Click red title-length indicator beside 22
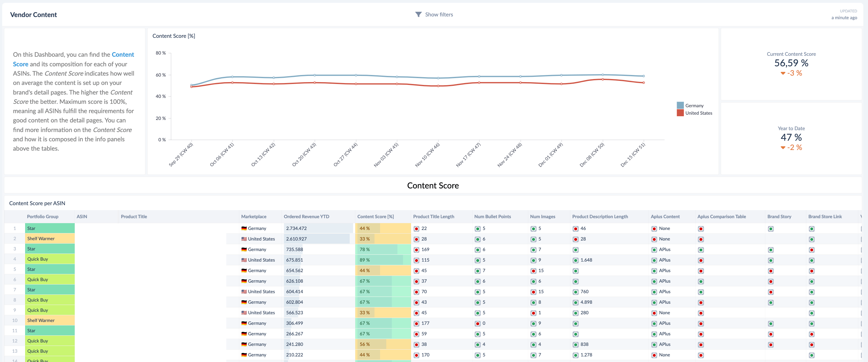The width and height of the screenshot is (868, 362). coord(416,229)
